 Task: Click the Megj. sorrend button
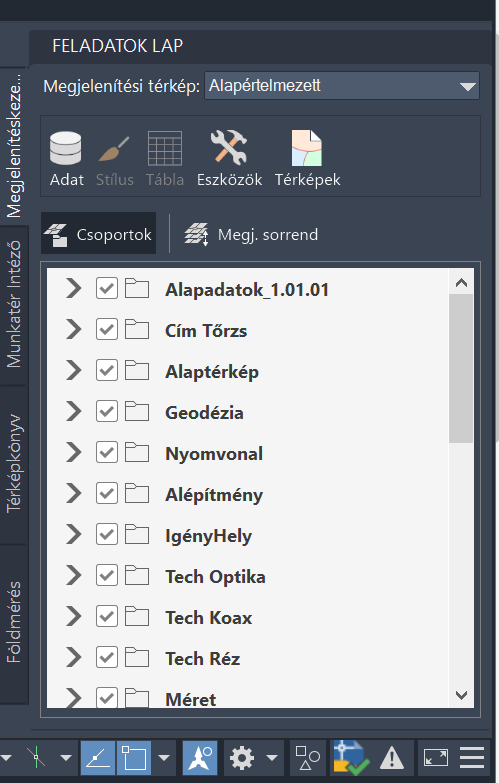(251, 234)
